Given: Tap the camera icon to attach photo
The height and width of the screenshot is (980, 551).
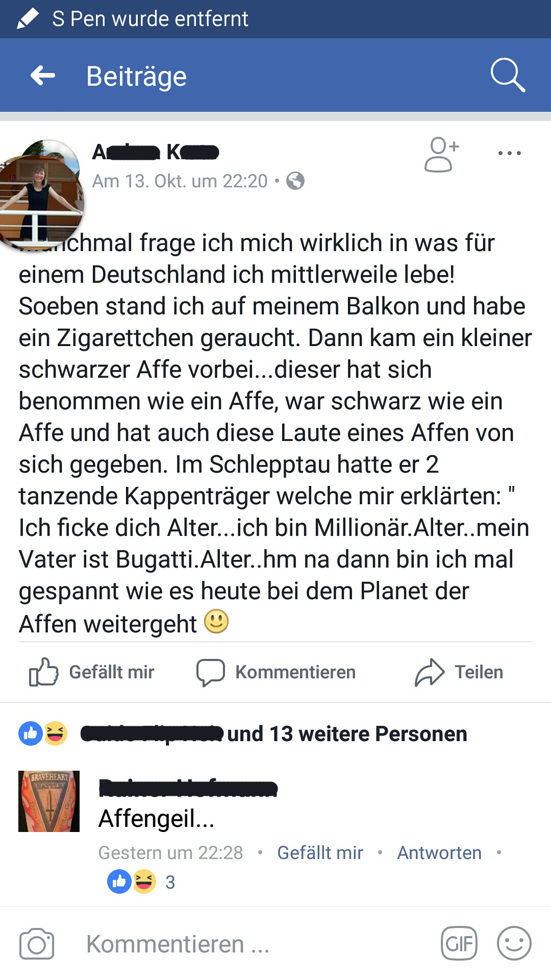Looking at the screenshot, I should coord(37,944).
